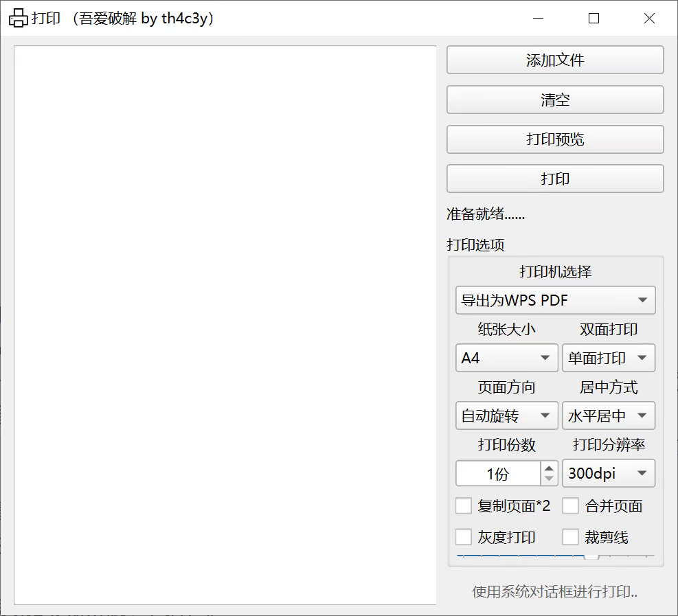
Task: Decrease print copies with down arrow
Action: click(x=549, y=479)
